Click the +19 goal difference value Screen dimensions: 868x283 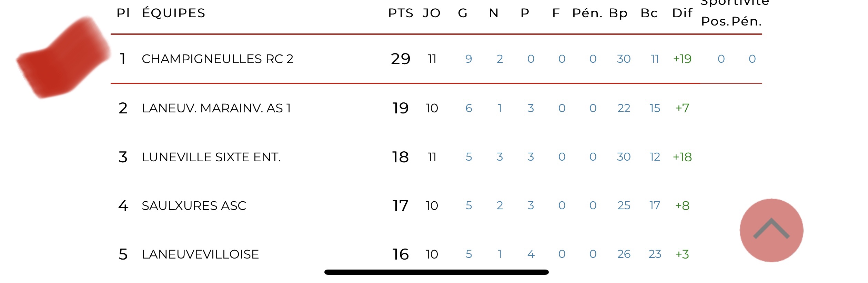click(682, 59)
